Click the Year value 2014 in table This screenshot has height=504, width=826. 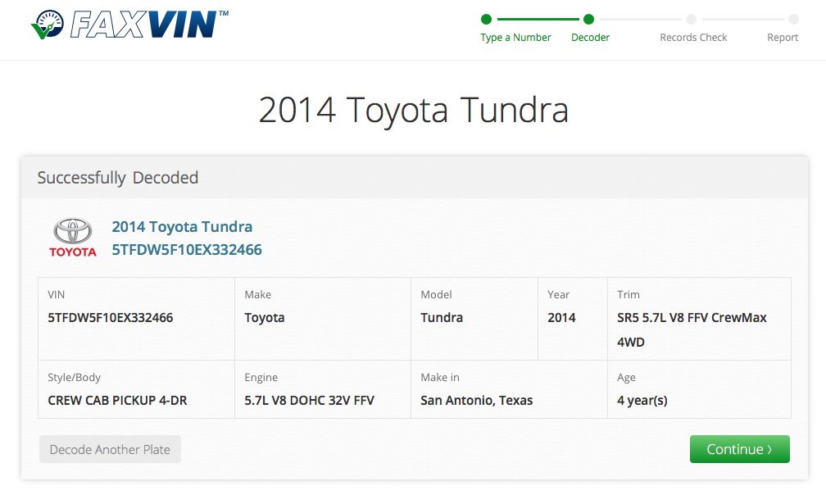[x=561, y=318]
